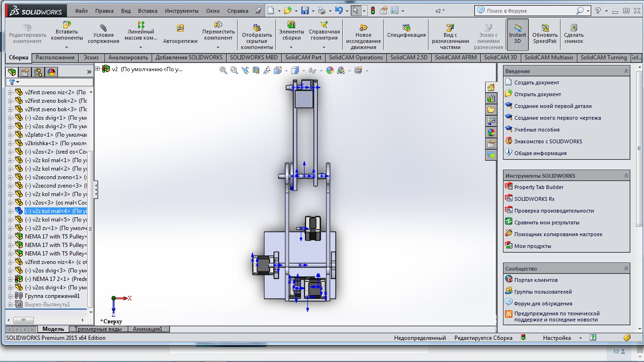Click the Print icon in top toolbar

(x=321, y=10)
